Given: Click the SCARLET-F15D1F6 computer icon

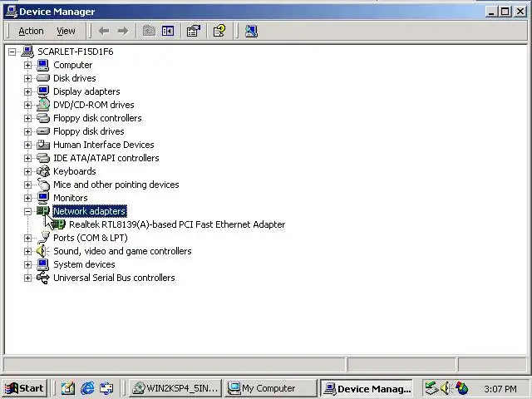Looking at the screenshot, I should click(x=27, y=52).
